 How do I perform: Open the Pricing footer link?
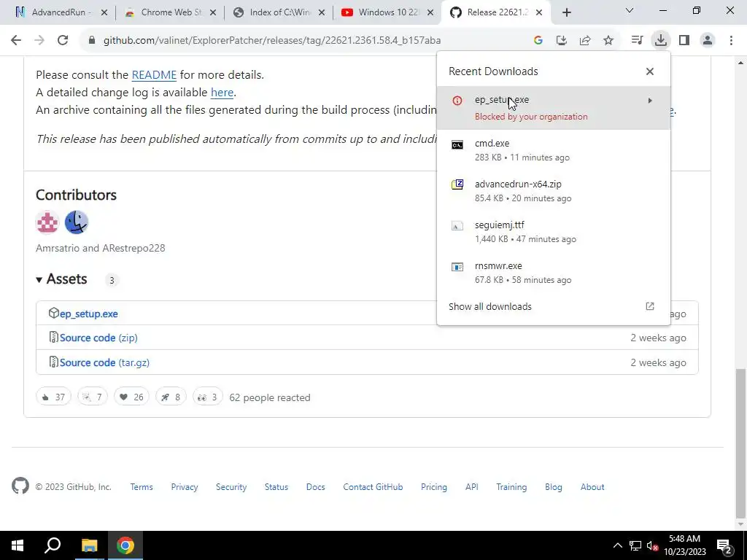click(x=434, y=487)
